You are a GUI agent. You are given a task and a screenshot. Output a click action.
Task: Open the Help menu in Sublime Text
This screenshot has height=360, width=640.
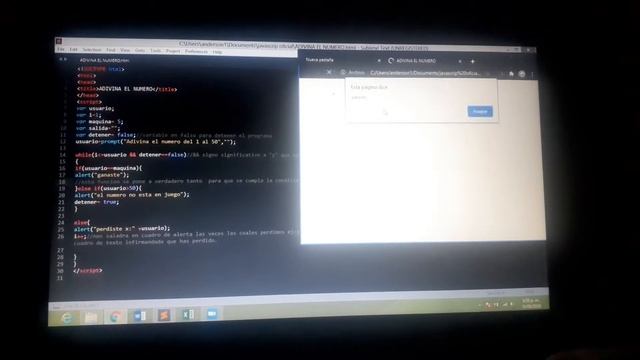tap(218, 52)
